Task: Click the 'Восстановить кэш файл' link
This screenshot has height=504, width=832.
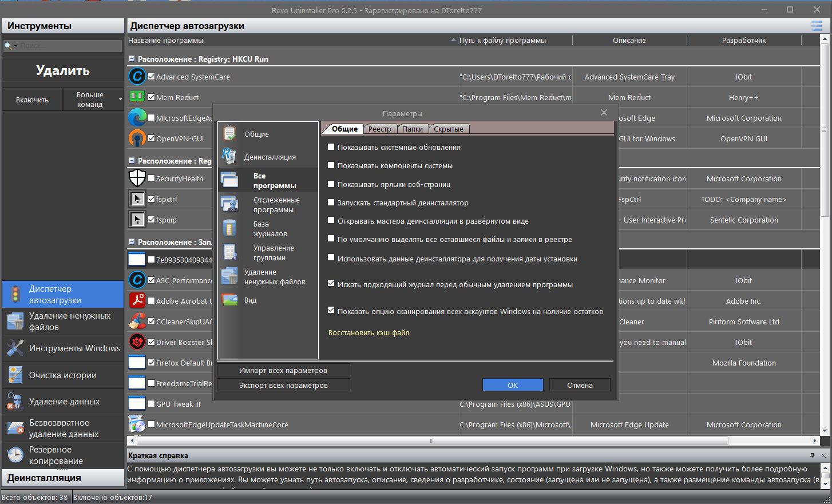Action: (369, 332)
